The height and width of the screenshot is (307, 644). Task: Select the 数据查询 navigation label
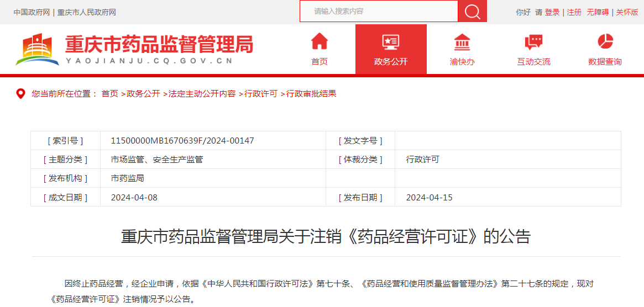click(x=605, y=62)
